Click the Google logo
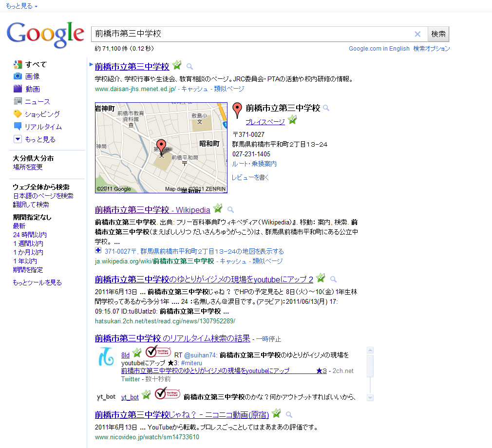492x448 pixels. (x=45, y=35)
